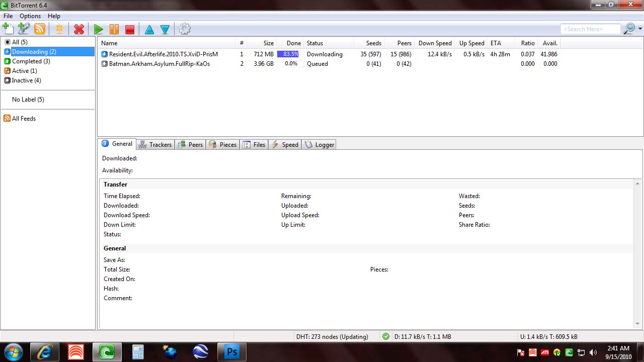Open Preferences gear icon
Screen dimensions: 644x362
pos(185,29)
